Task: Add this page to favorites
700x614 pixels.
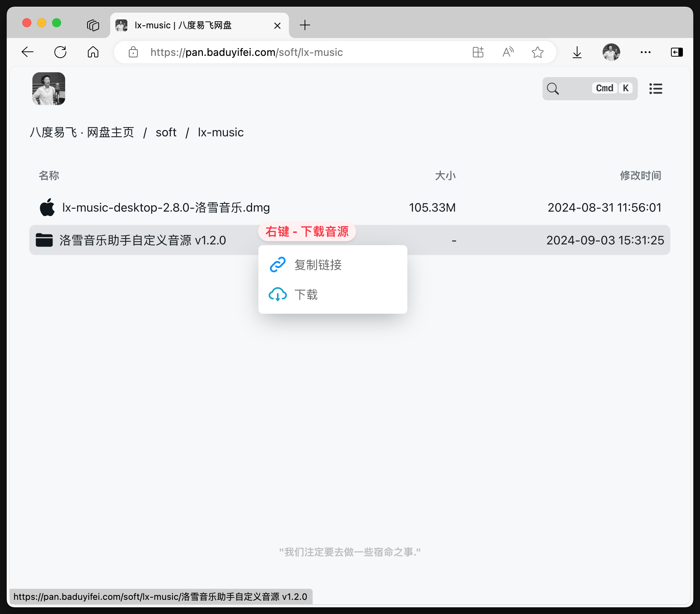Action: tap(538, 52)
